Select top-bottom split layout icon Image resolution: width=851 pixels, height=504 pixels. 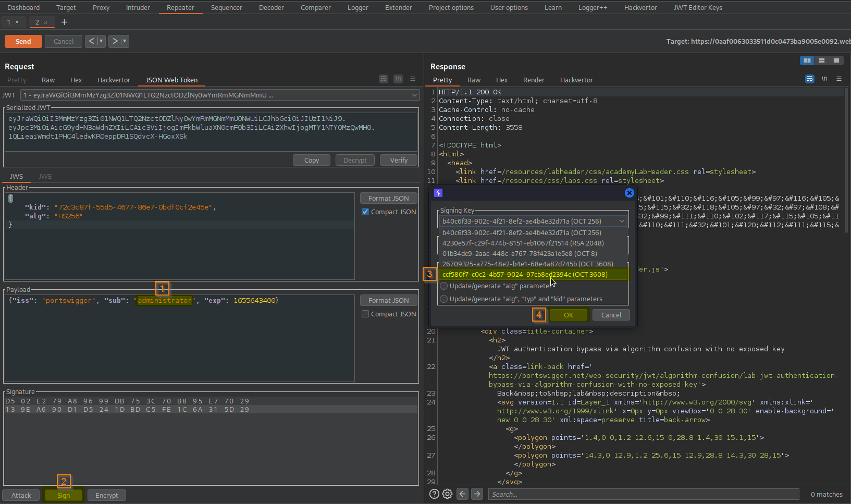tap(822, 60)
